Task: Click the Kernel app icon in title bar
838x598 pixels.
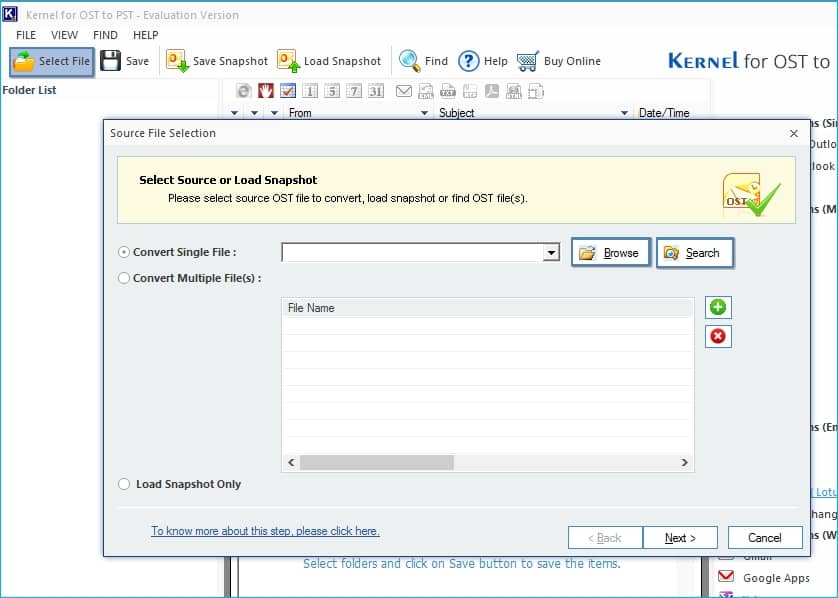Action: (10, 14)
